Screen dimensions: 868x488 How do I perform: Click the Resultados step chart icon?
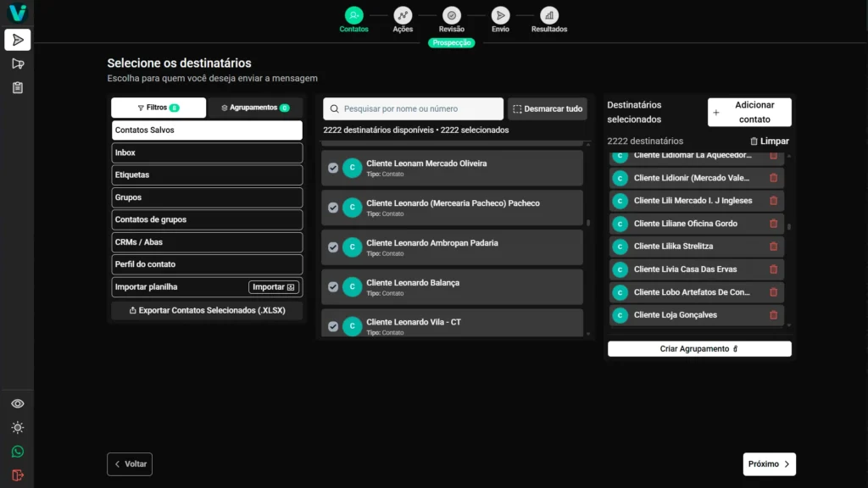tap(549, 15)
